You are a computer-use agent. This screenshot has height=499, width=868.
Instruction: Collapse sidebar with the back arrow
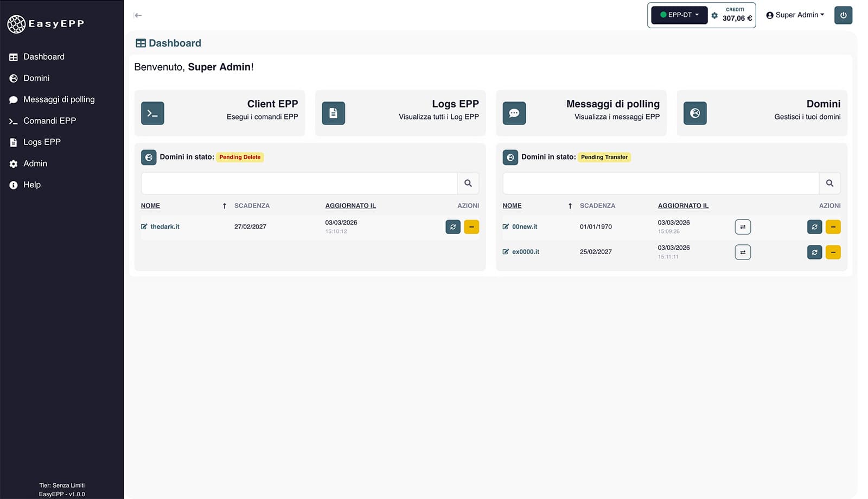click(138, 15)
